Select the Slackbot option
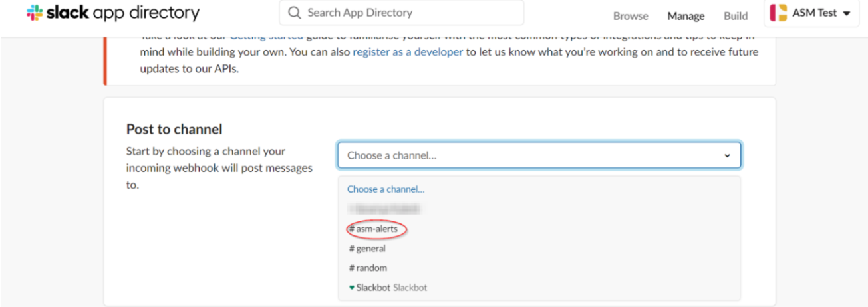The height and width of the screenshot is (307, 868). pyautogui.click(x=539, y=288)
